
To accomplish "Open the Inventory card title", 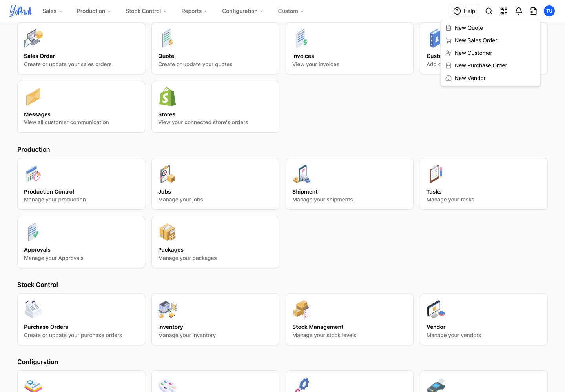I will (x=170, y=327).
